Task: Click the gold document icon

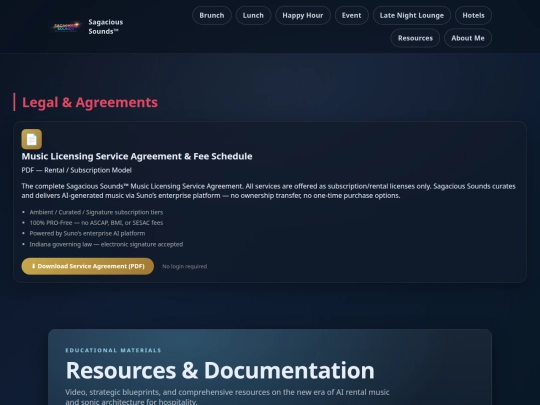Action: click(x=32, y=139)
